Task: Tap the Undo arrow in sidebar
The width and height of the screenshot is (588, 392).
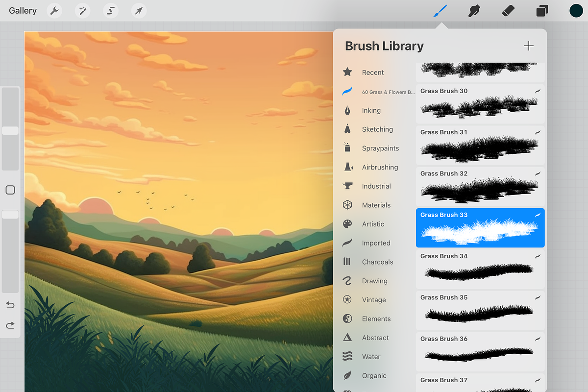Action: [x=10, y=305]
